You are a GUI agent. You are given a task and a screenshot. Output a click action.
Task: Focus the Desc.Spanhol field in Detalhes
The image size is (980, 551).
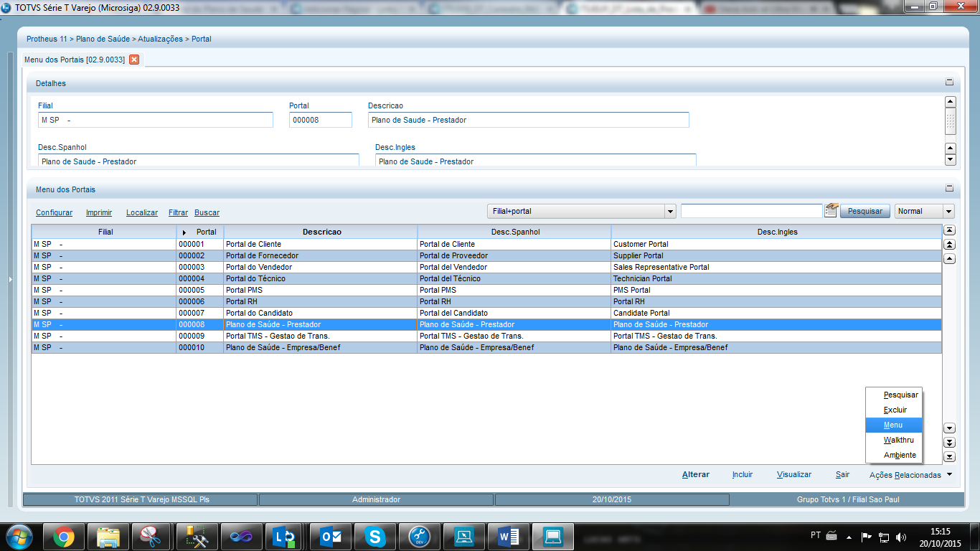pyautogui.click(x=199, y=161)
